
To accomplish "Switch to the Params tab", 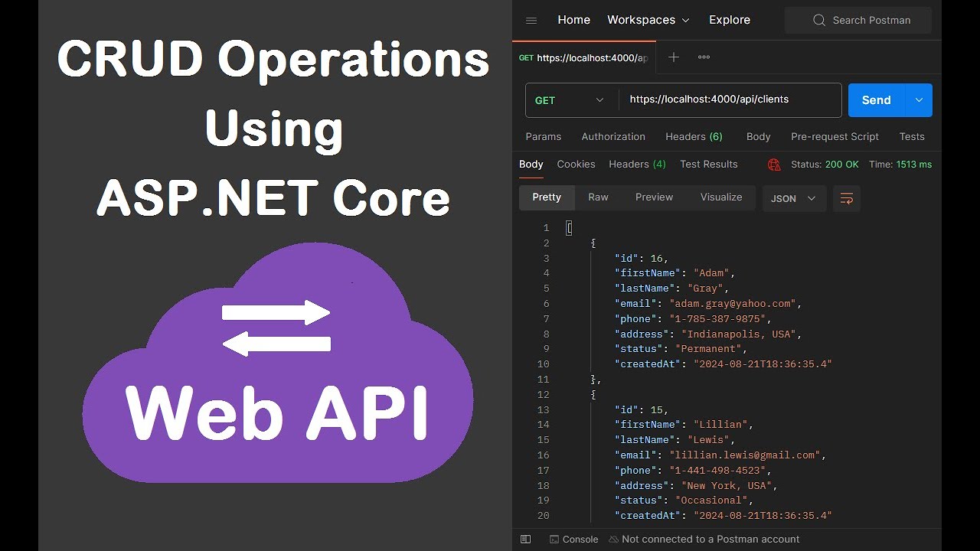I will [544, 136].
